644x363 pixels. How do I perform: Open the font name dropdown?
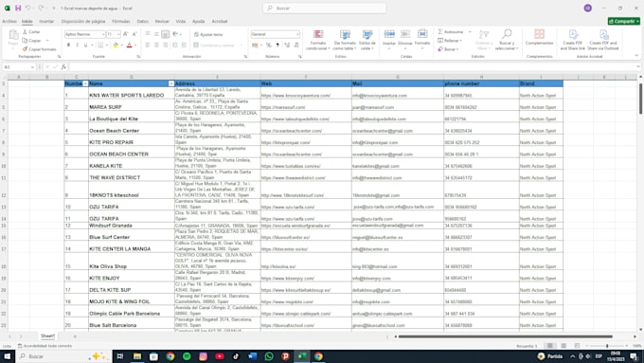click(103, 34)
